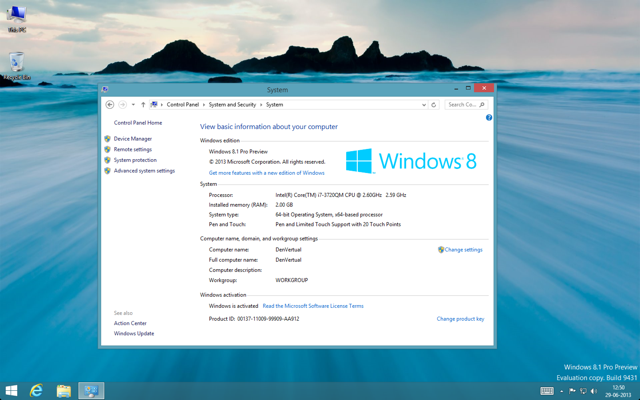Click the network tray icon
640x400 pixels.
(583, 391)
